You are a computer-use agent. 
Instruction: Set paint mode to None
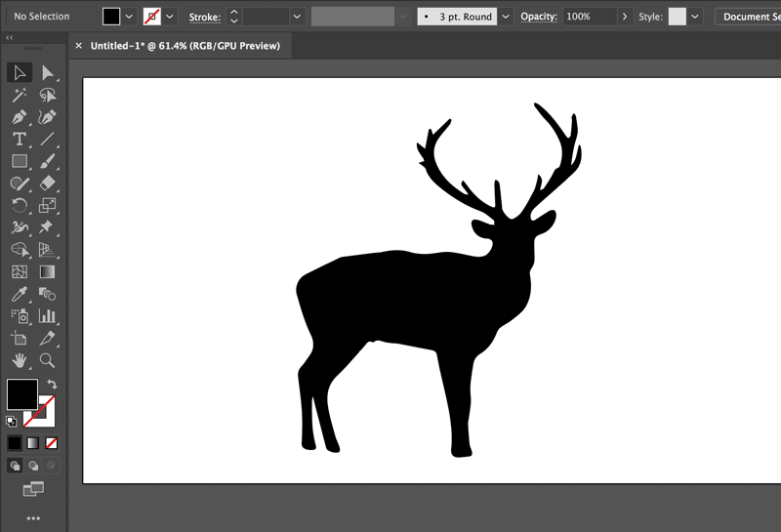coord(52,443)
